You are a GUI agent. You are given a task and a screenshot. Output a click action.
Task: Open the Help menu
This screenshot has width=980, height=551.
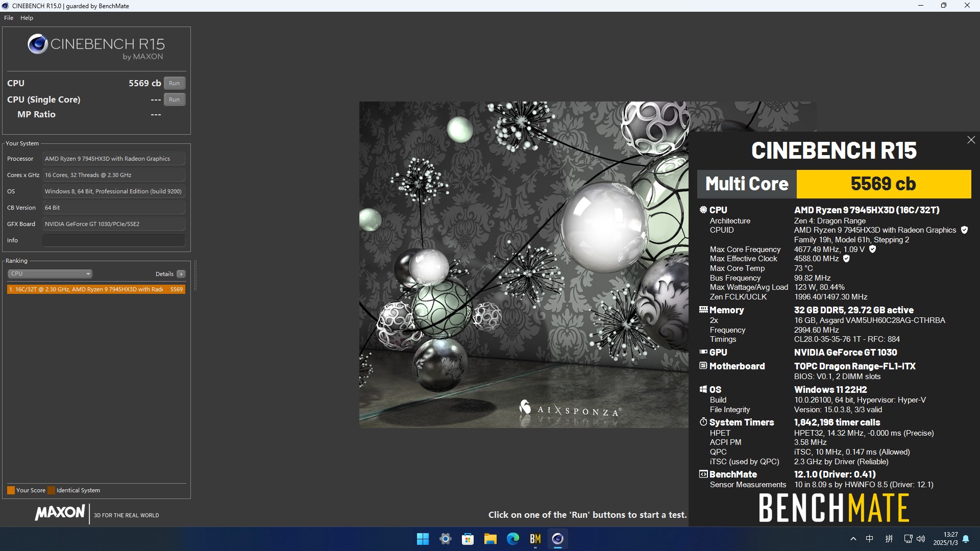pos(27,18)
